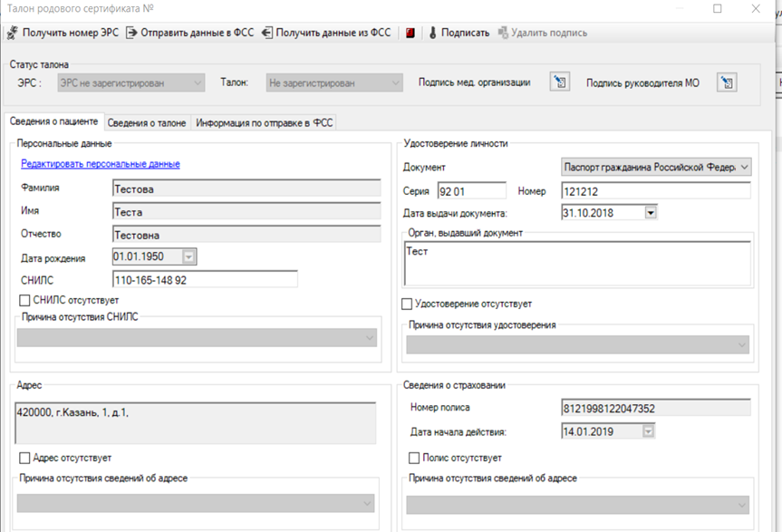Click Удалить подпись toolbar button
The height and width of the screenshot is (532, 782).
pos(543,33)
